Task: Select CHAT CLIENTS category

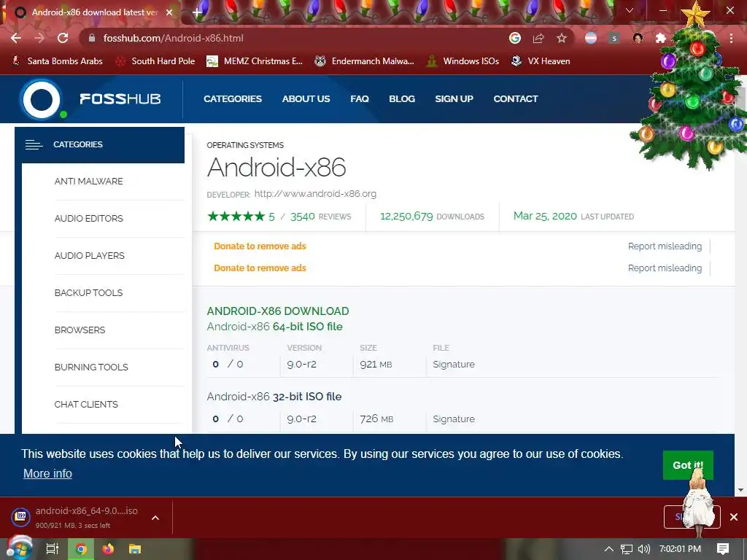Action: pos(86,404)
